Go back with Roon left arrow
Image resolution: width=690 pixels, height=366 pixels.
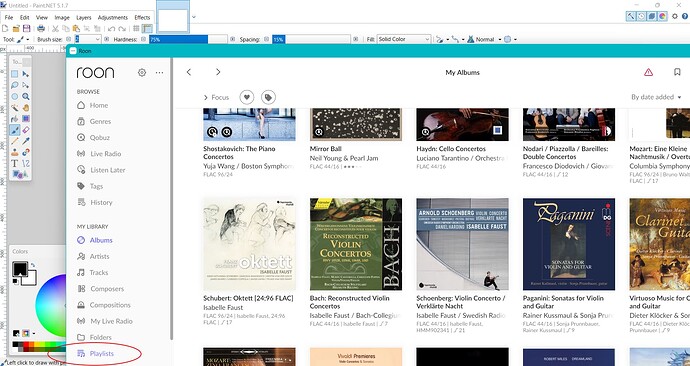(189, 72)
